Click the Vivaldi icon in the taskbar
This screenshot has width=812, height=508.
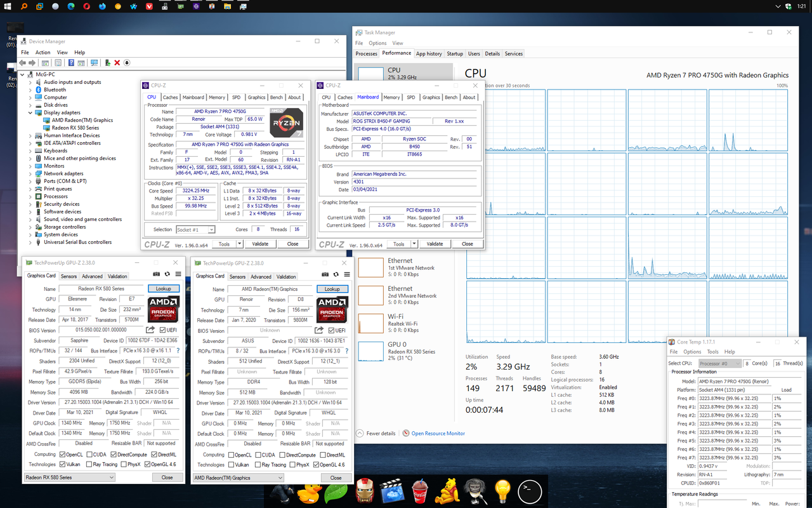click(149, 6)
